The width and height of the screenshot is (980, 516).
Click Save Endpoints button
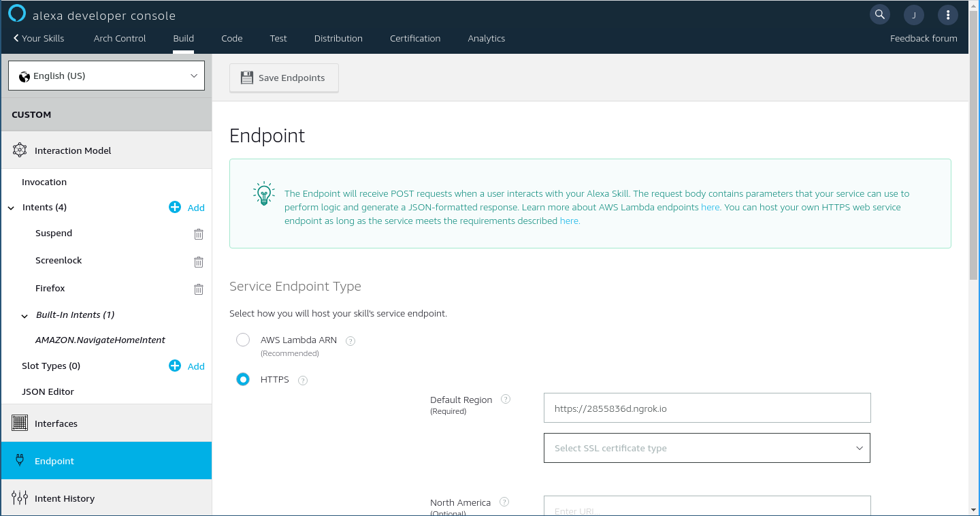tap(284, 78)
